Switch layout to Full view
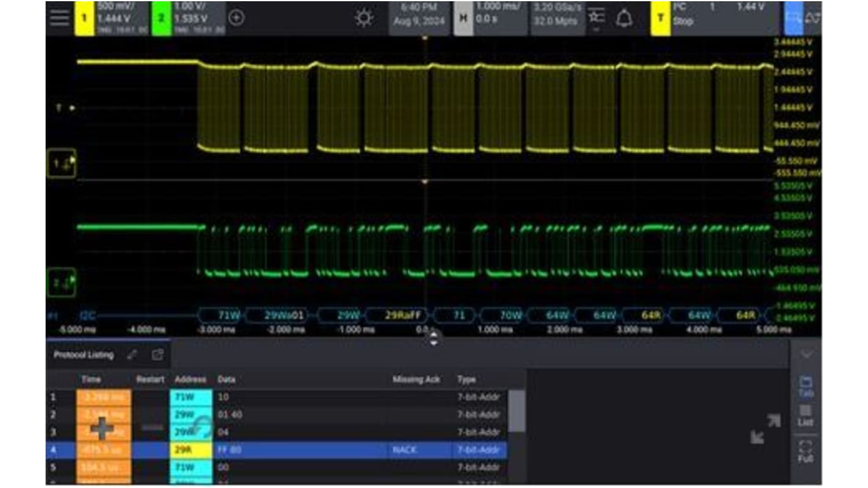 806,451
